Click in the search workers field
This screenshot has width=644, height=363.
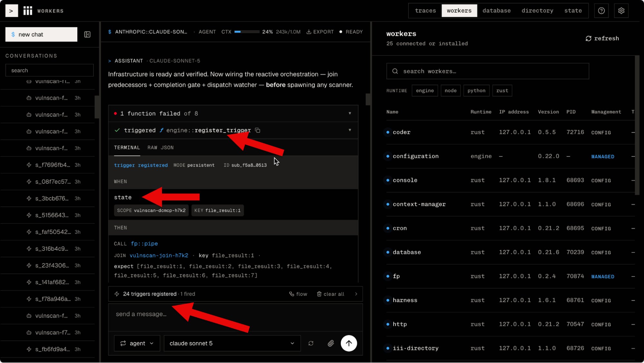487,71
